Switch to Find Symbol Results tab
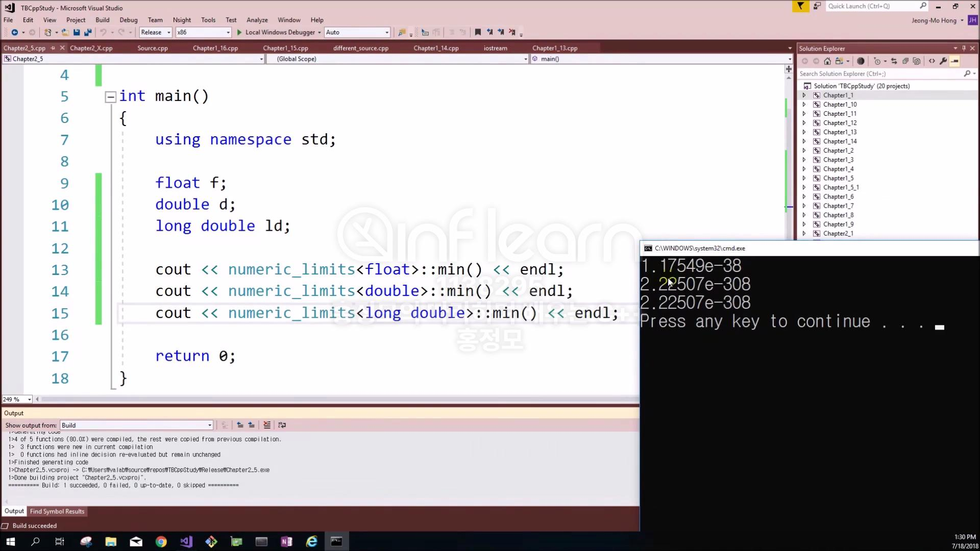Viewport: 980px width, 551px height. [x=57, y=511]
